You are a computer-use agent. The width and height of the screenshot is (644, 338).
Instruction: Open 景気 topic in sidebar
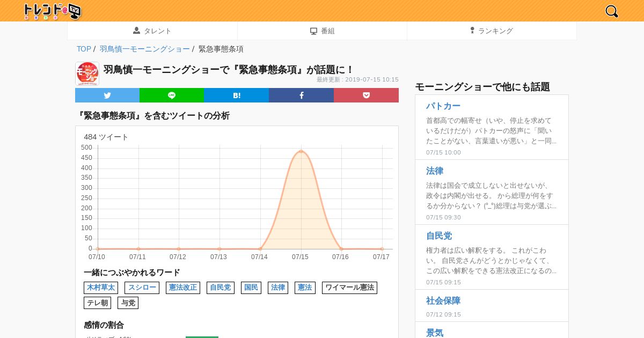[x=435, y=333]
